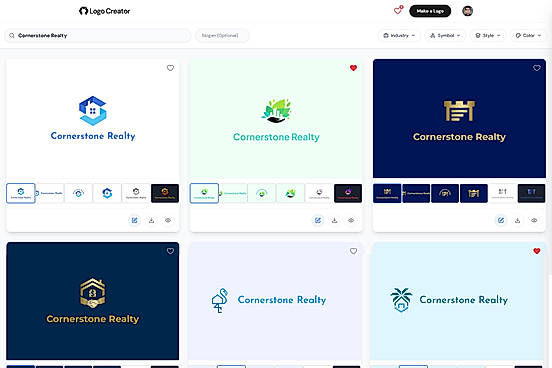Favorite the gold handshake house logo
Screen dimensions: 552x368
pos(170,251)
